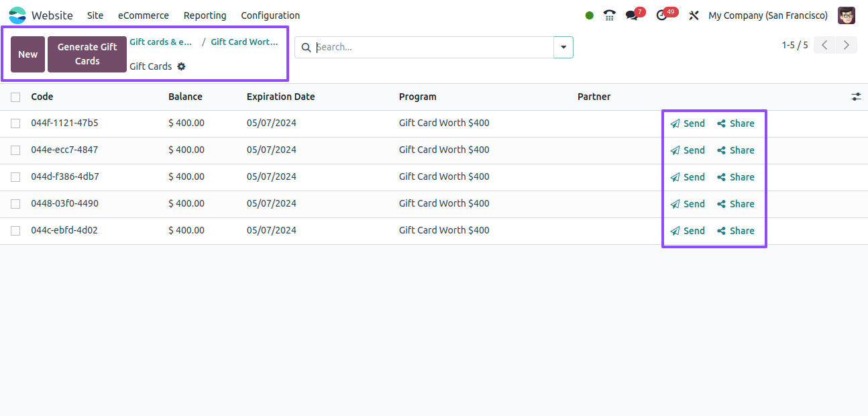868x416 pixels.
Task: Open the Site menu
Action: 95,15
